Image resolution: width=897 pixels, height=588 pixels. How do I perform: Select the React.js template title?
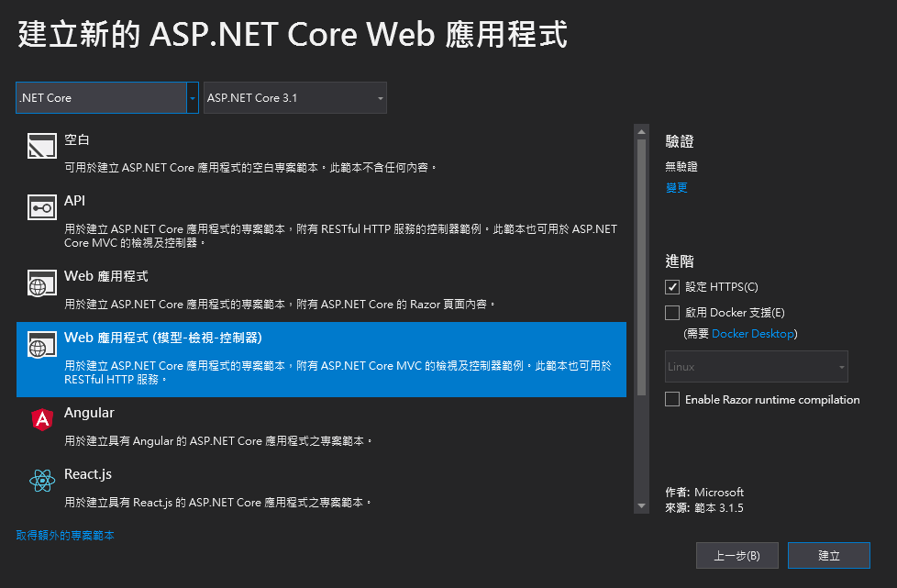[x=88, y=474]
